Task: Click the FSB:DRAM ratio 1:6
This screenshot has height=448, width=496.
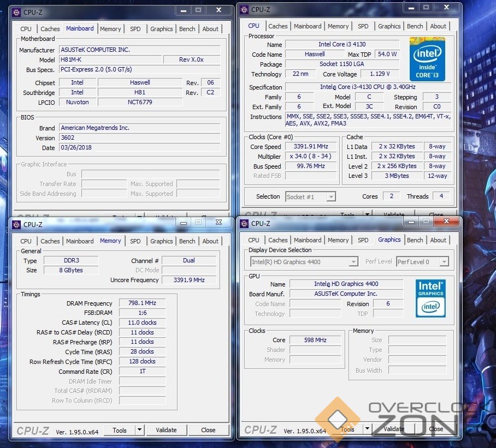Action: click(142, 313)
